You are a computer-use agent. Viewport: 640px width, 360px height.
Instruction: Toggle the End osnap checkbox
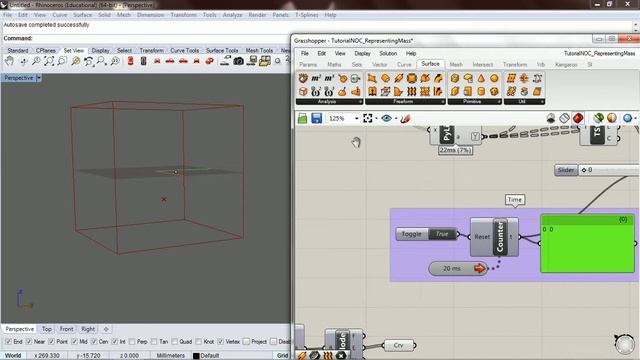(x=9, y=342)
